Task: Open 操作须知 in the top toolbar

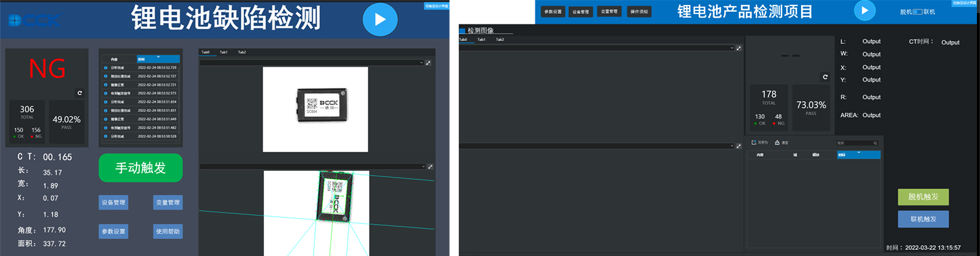Action: coord(639,12)
